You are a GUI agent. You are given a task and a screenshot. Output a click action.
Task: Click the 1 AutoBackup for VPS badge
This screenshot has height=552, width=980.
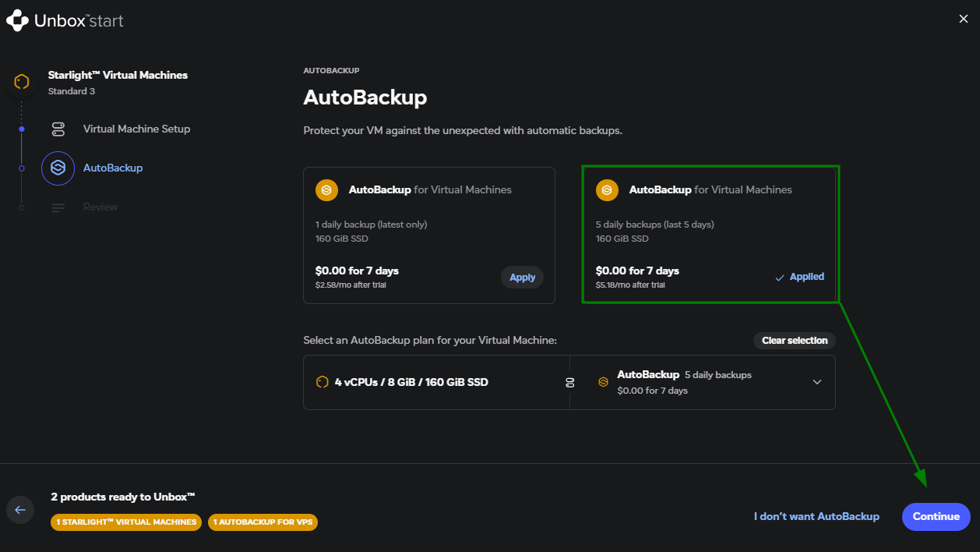coord(263,522)
